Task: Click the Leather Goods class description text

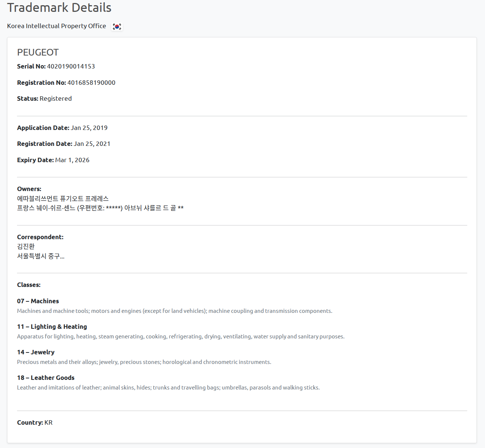Action: pos(168,388)
